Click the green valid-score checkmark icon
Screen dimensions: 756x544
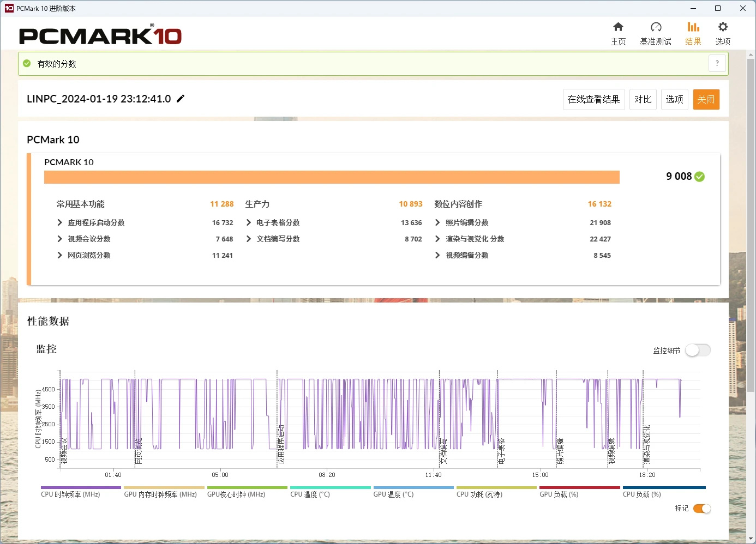[x=27, y=64]
